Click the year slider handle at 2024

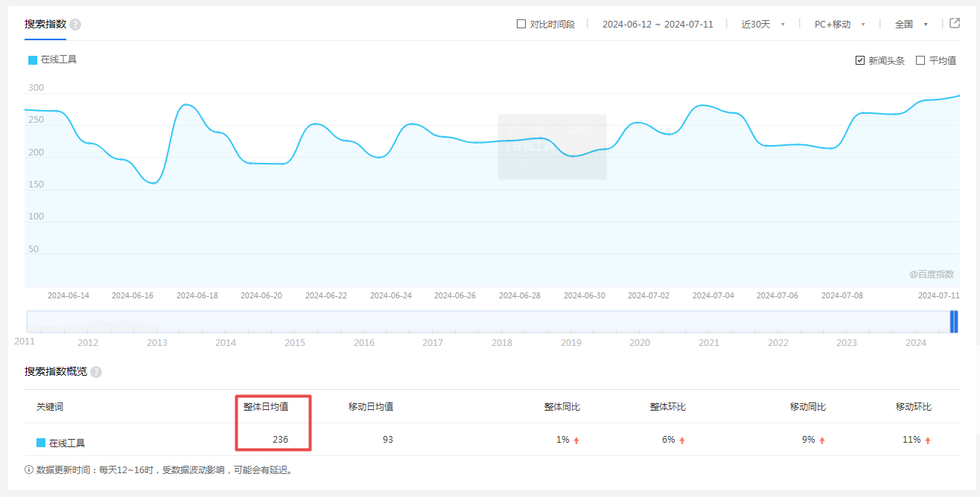(x=954, y=321)
